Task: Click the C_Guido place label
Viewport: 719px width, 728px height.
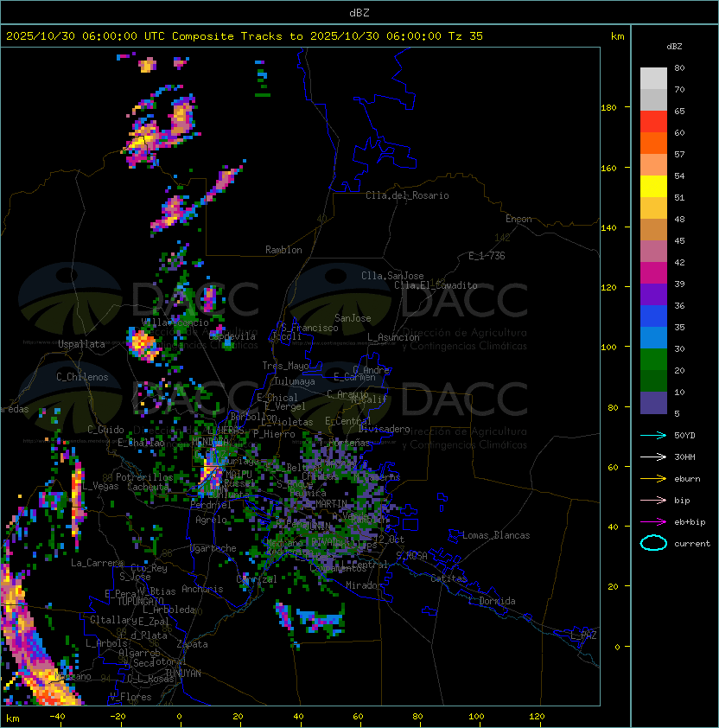Action: coord(105,430)
